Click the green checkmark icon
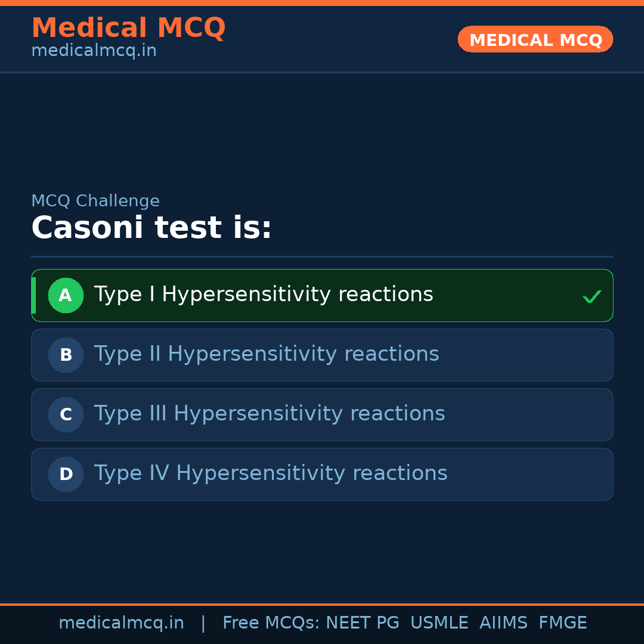The width and height of the screenshot is (644, 644). 592,296
